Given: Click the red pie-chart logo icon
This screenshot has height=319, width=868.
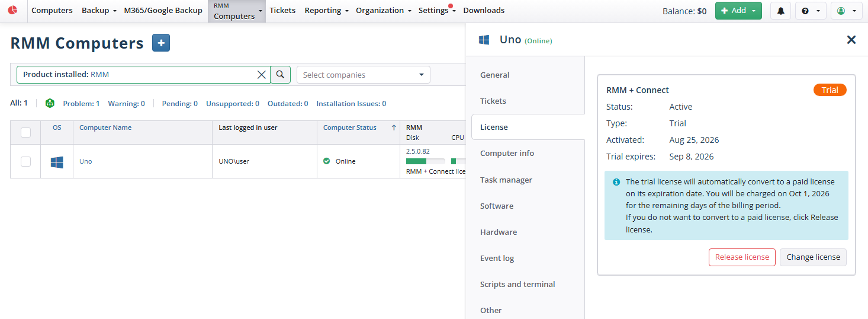Looking at the screenshot, I should [12, 10].
